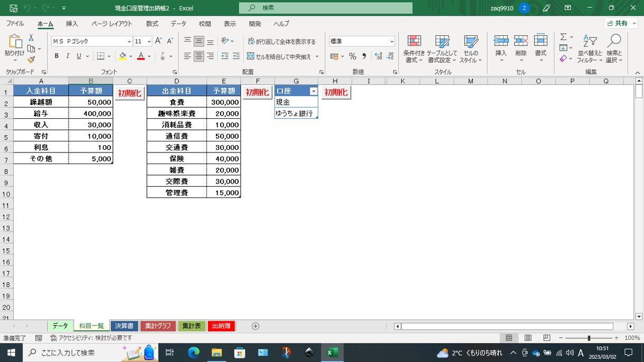
Task: Decrease font size with the smaller A icon
Action: [170, 41]
